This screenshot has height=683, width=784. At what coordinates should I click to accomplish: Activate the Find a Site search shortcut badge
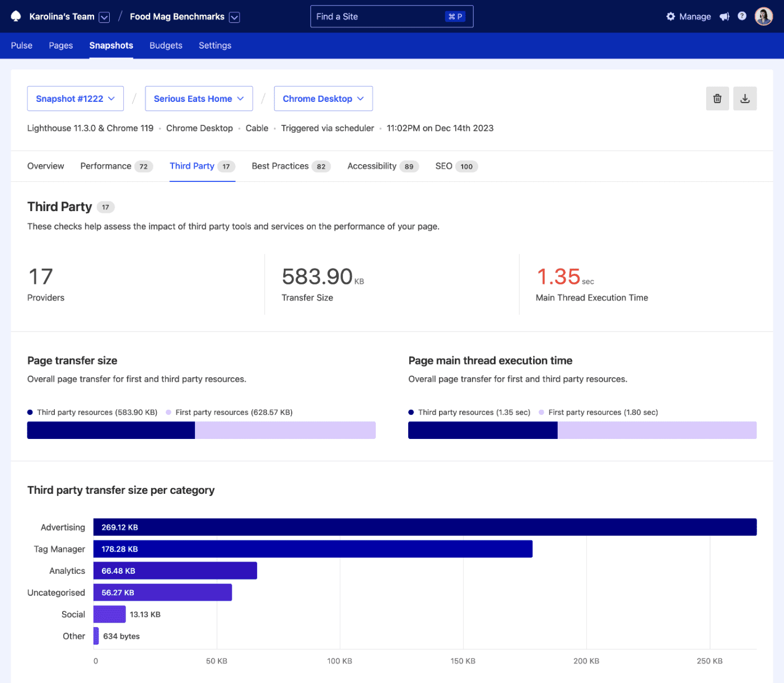pos(455,16)
